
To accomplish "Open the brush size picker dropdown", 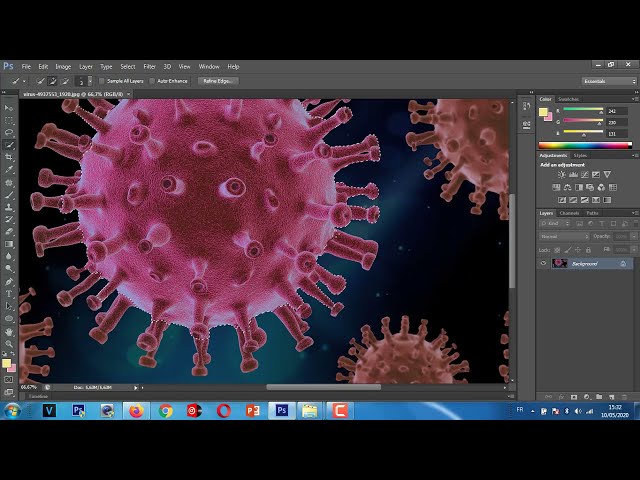I will click(x=90, y=81).
